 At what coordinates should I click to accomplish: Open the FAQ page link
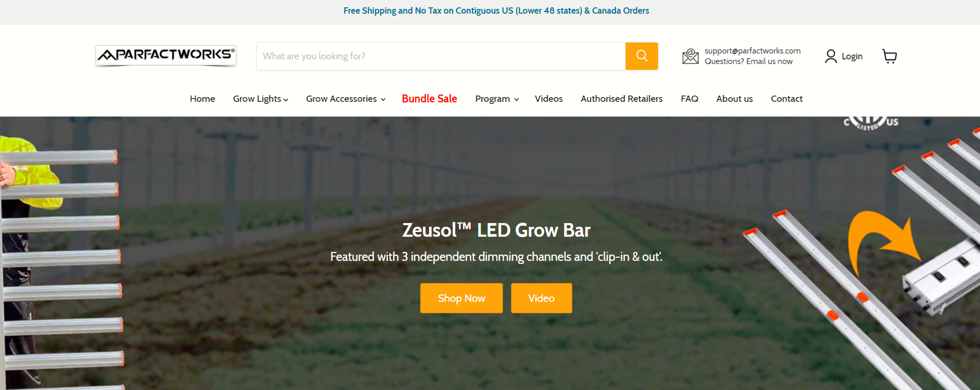689,99
